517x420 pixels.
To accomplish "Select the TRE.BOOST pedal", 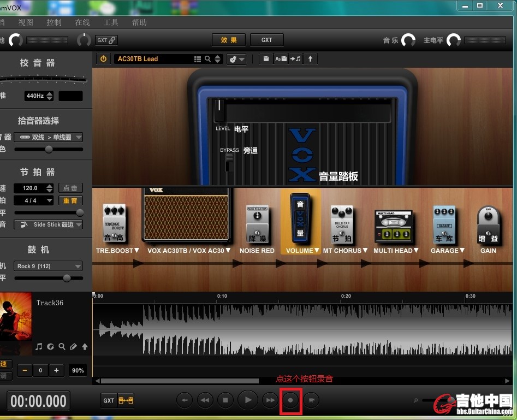I will pyautogui.click(x=114, y=223).
